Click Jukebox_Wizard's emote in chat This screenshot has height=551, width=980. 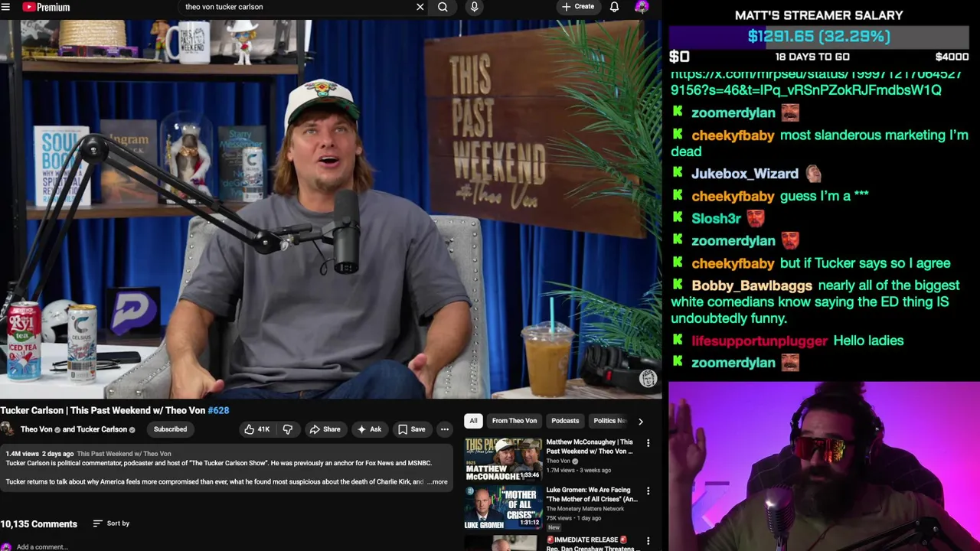[x=812, y=174]
